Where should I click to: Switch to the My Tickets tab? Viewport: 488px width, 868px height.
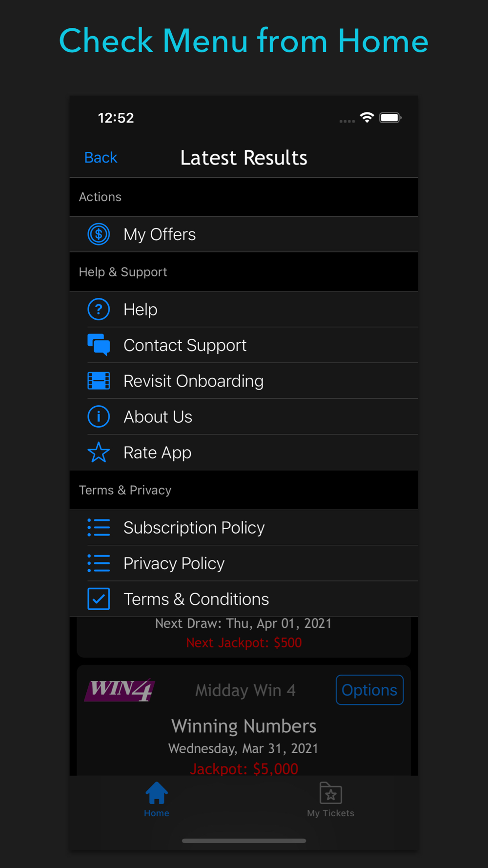pos(331,800)
